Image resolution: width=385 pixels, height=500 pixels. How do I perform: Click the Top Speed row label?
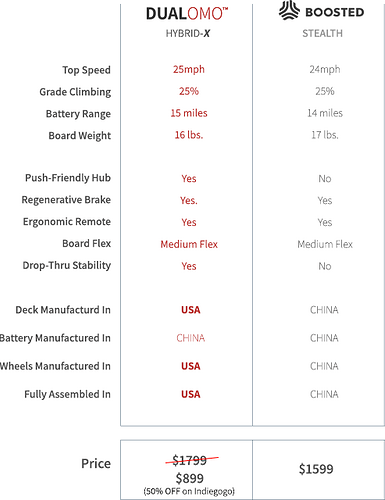[x=86, y=70]
